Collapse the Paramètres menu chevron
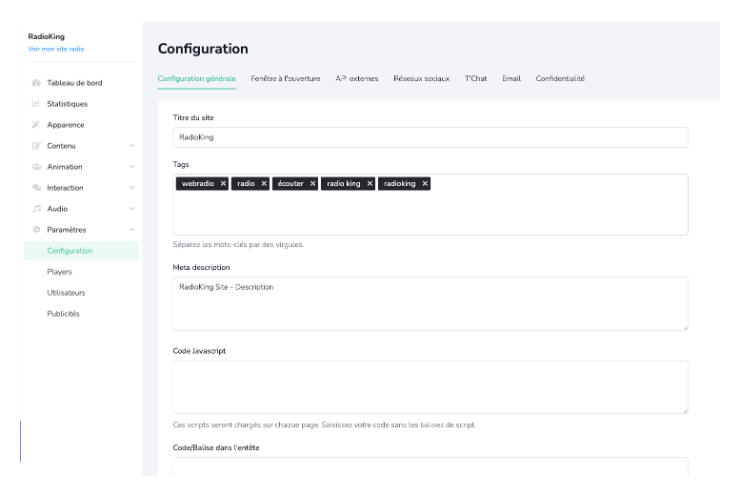This screenshot has height=495, width=742. tap(132, 230)
